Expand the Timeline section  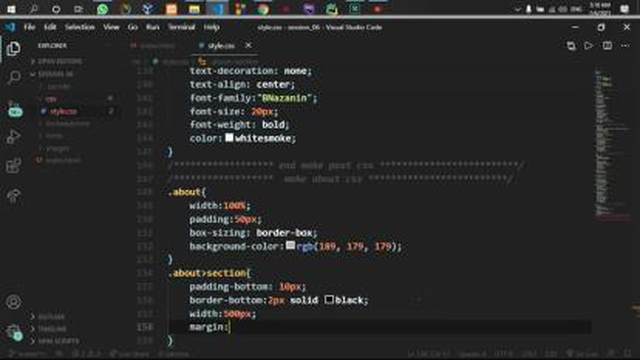tap(52, 329)
